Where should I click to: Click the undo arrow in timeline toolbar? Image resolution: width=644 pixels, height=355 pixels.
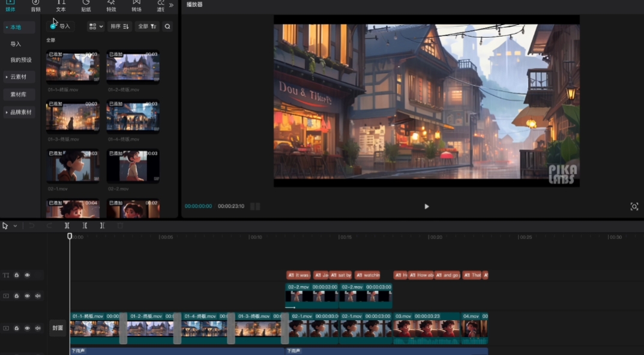[x=32, y=225]
